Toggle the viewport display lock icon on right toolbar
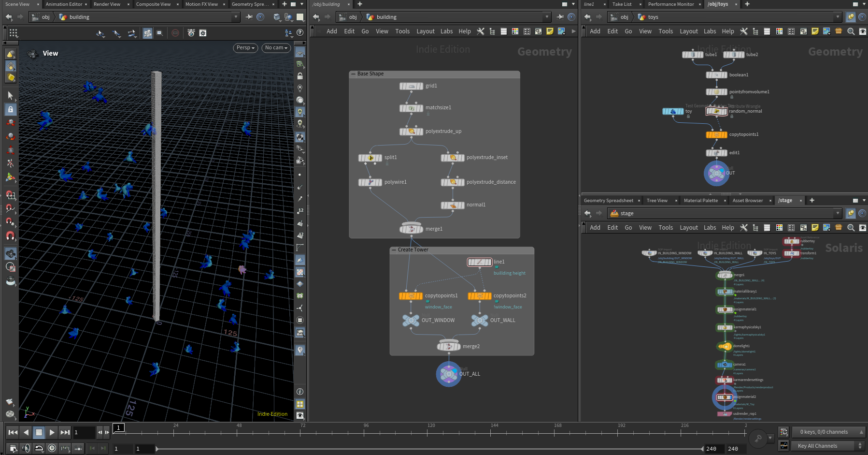 click(300, 76)
